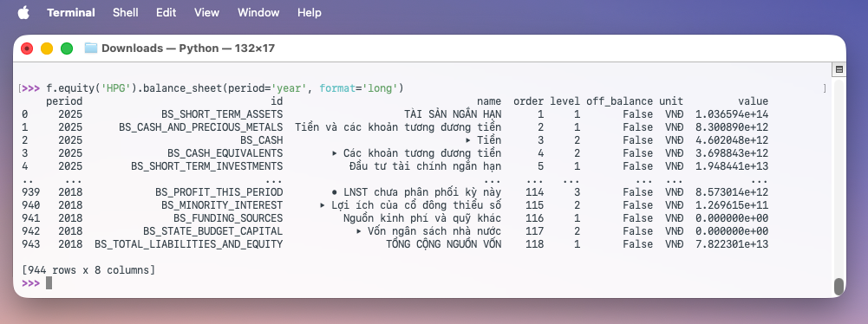This screenshot has width=868, height=324.
Task: Click the 'unit' column header
Action: coord(671,101)
